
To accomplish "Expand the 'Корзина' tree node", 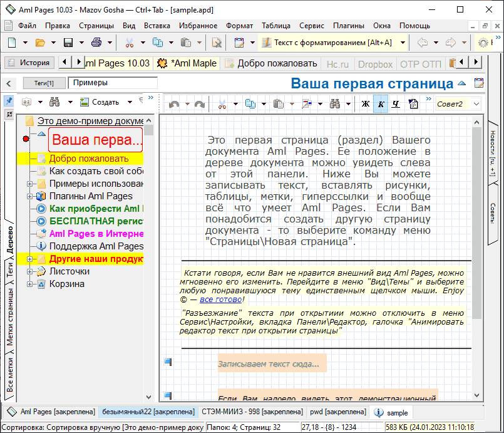I will pos(29,284).
